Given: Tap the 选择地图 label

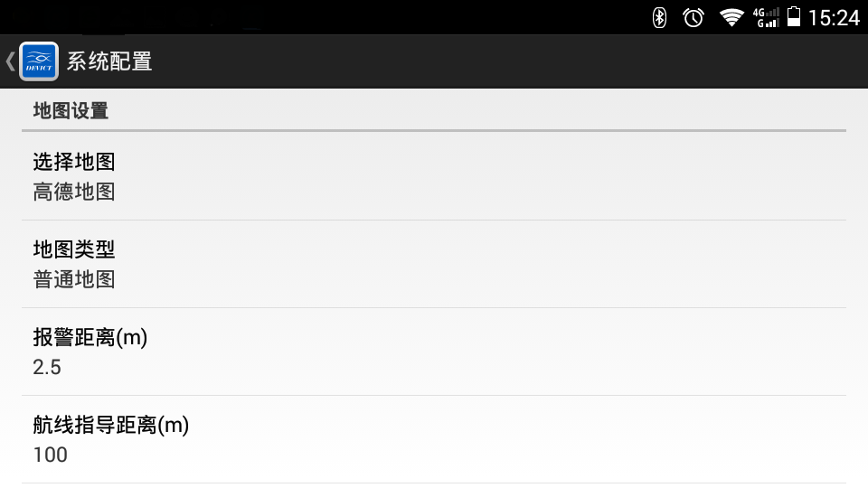Looking at the screenshot, I should [x=73, y=162].
